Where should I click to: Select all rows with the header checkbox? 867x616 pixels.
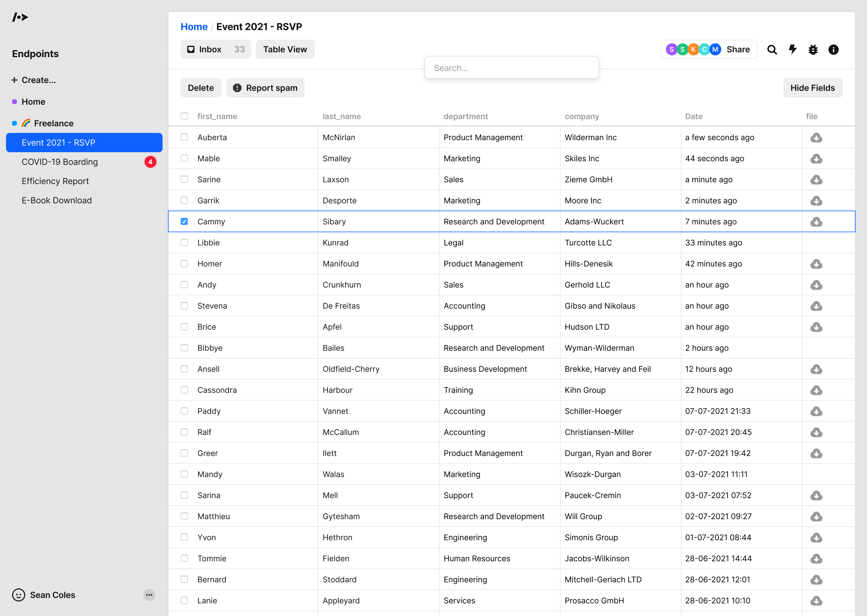pos(184,116)
